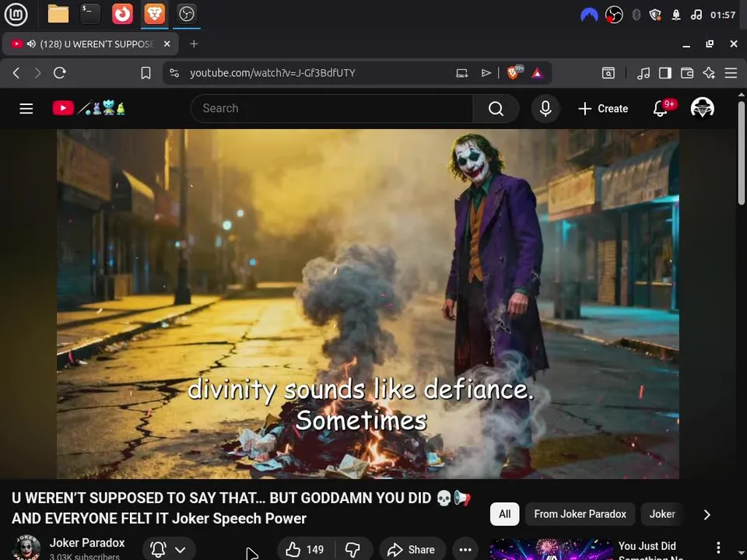Restore down the Brave browser window
747x560 pixels.
click(710, 44)
